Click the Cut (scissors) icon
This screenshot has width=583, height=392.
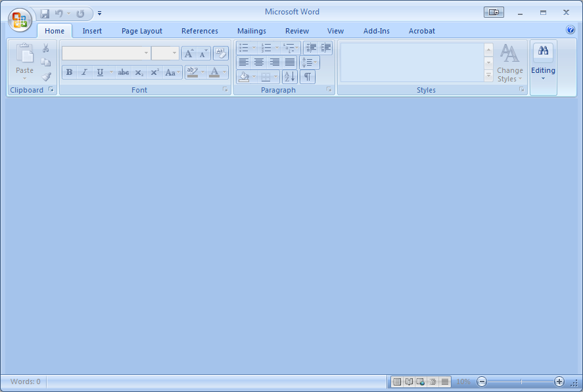(x=46, y=48)
